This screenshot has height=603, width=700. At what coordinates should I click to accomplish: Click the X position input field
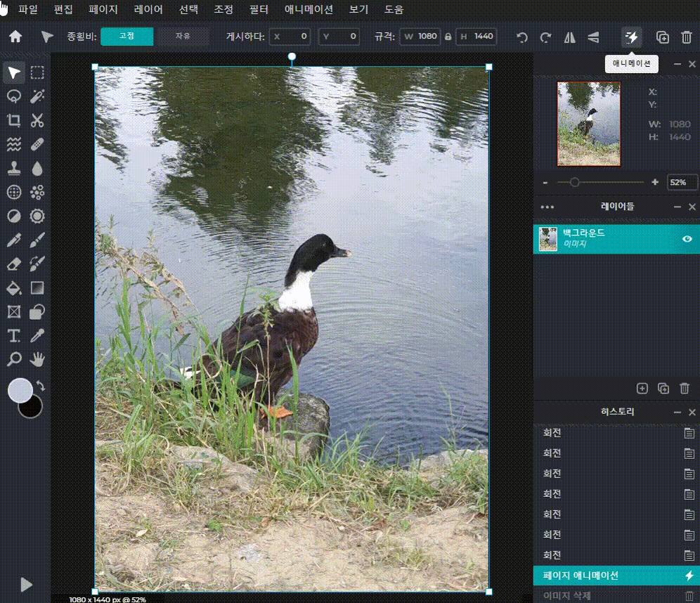point(290,37)
